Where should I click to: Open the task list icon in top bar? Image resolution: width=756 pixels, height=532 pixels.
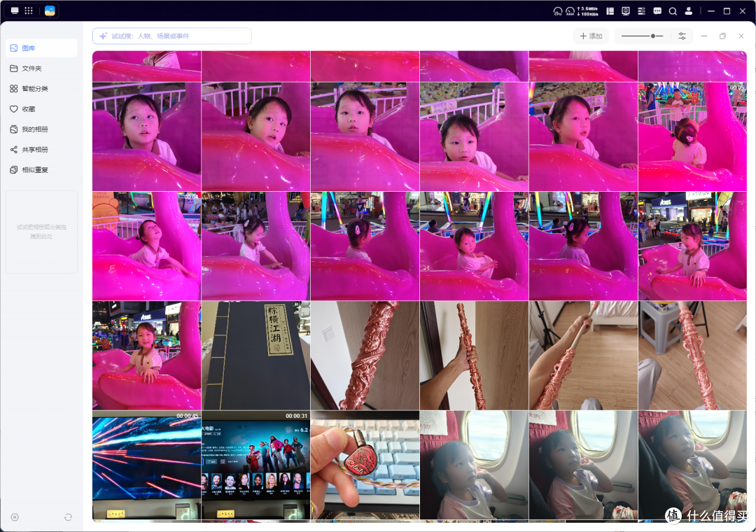pos(641,11)
